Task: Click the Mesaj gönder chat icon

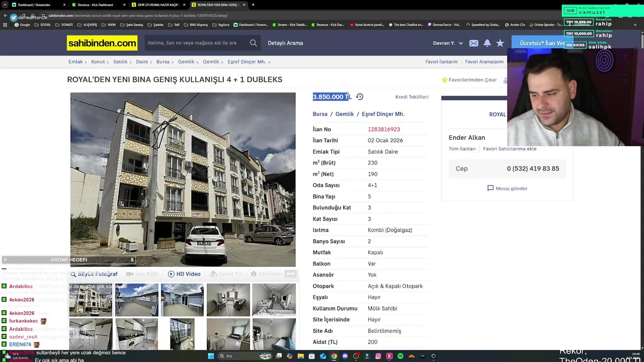Action: pos(491,188)
